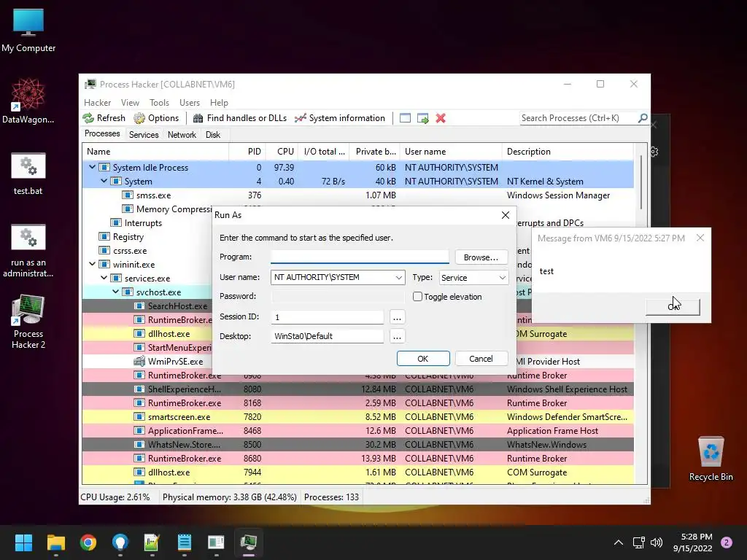
Task: Collapse the System Idle Process node
Action: coord(93,167)
